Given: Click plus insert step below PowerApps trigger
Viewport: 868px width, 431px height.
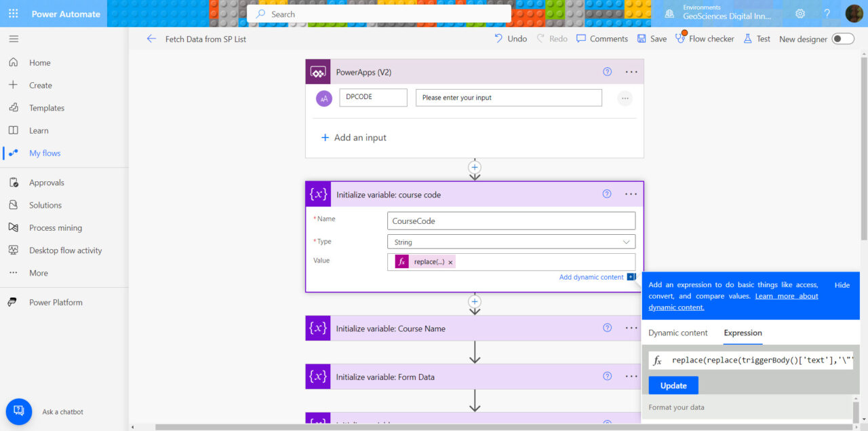Looking at the screenshot, I should click(475, 167).
